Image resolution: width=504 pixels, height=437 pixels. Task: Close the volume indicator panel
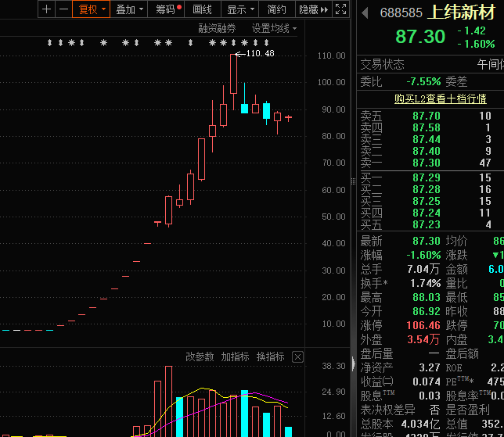coord(297,357)
